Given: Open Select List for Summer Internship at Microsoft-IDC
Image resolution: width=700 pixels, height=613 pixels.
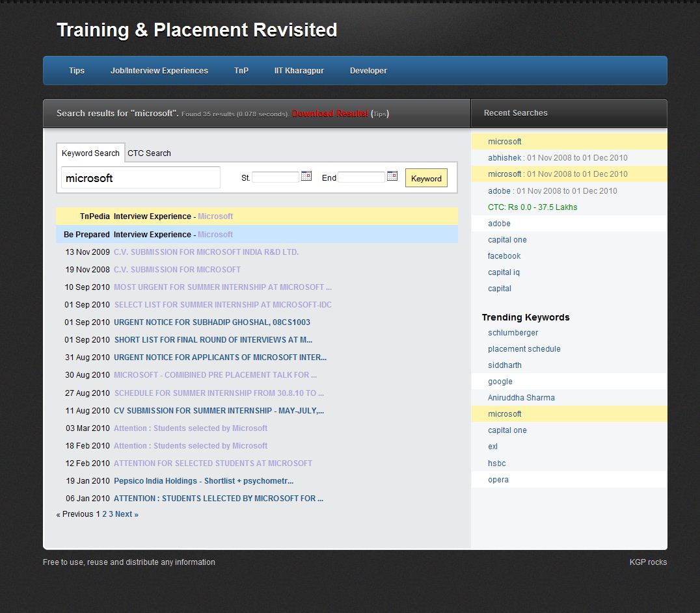Looking at the screenshot, I should [222, 305].
